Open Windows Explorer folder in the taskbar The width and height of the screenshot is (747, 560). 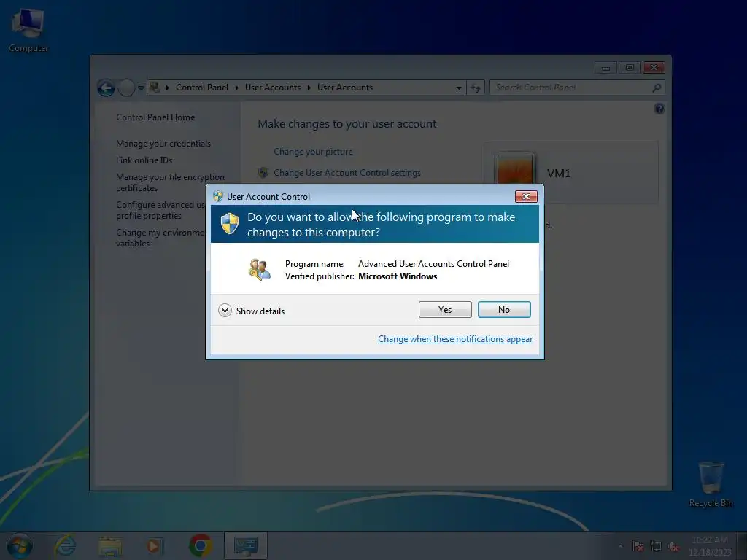tap(110, 545)
